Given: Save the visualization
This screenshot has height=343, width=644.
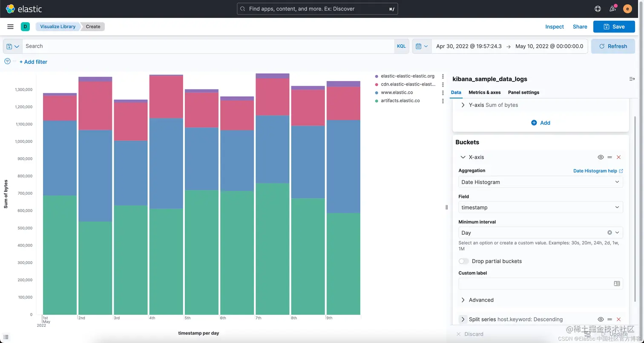Looking at the screenshot, I should [614, 26].
